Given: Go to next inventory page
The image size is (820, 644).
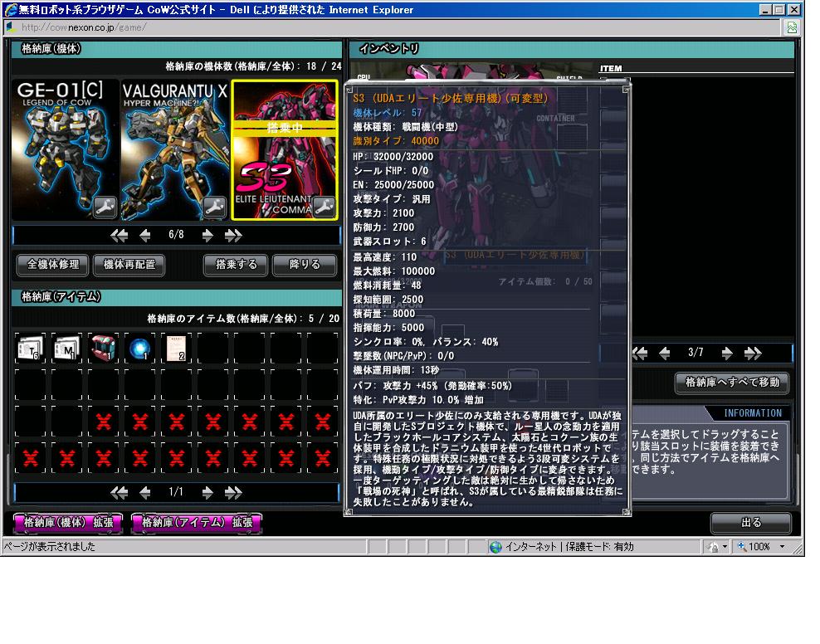Looking at the screenshot, I should (727, 354).
